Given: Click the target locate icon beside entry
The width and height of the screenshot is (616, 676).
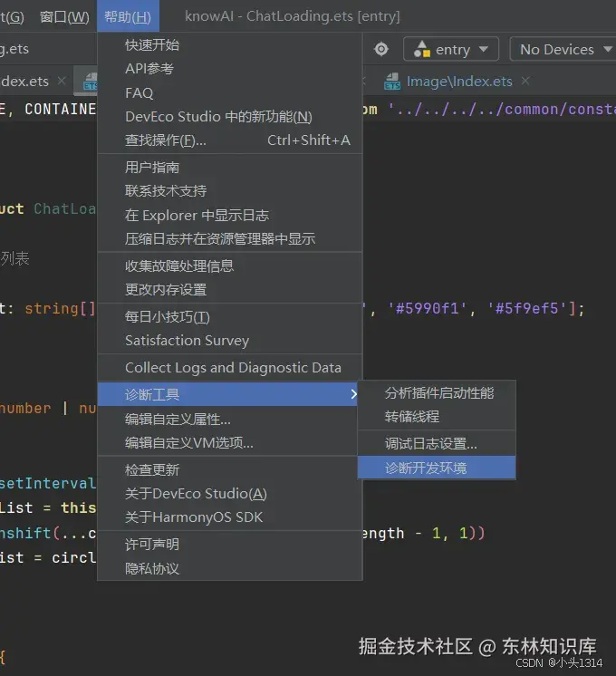Looking at the screenshot, I should [x=381, y=49].
